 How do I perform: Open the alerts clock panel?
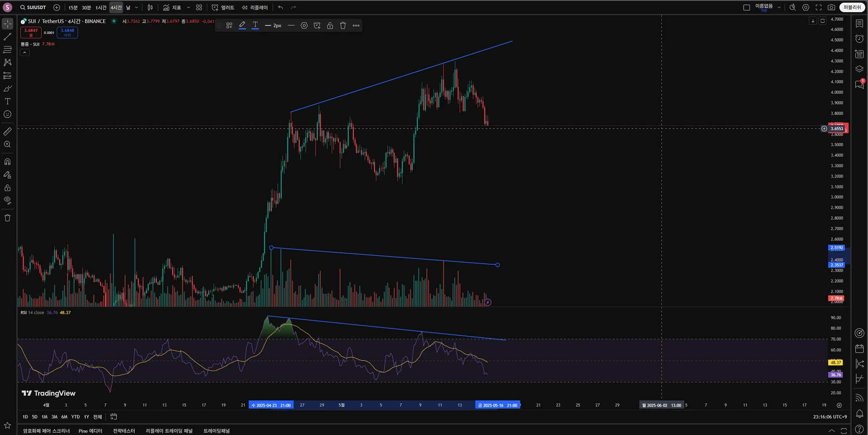(859, 39)
